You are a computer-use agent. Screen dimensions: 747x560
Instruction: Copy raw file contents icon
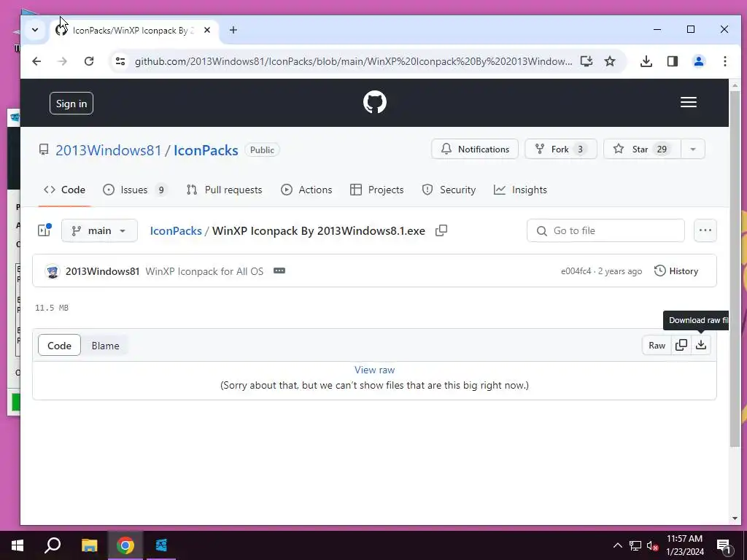coord(681,345)
